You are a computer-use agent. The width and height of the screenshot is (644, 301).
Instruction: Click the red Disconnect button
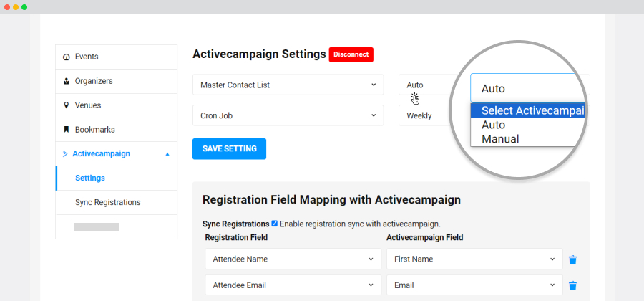coord(351,54)
